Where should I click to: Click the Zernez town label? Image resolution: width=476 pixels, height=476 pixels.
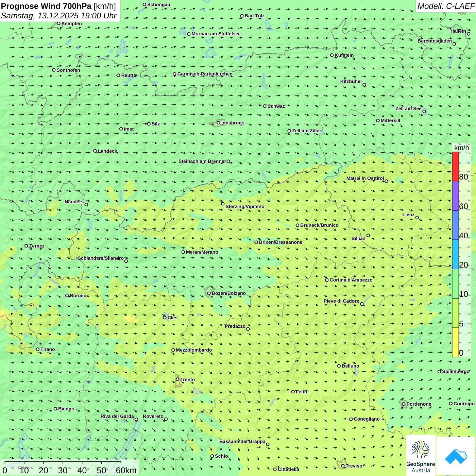(x=37, y=246)
